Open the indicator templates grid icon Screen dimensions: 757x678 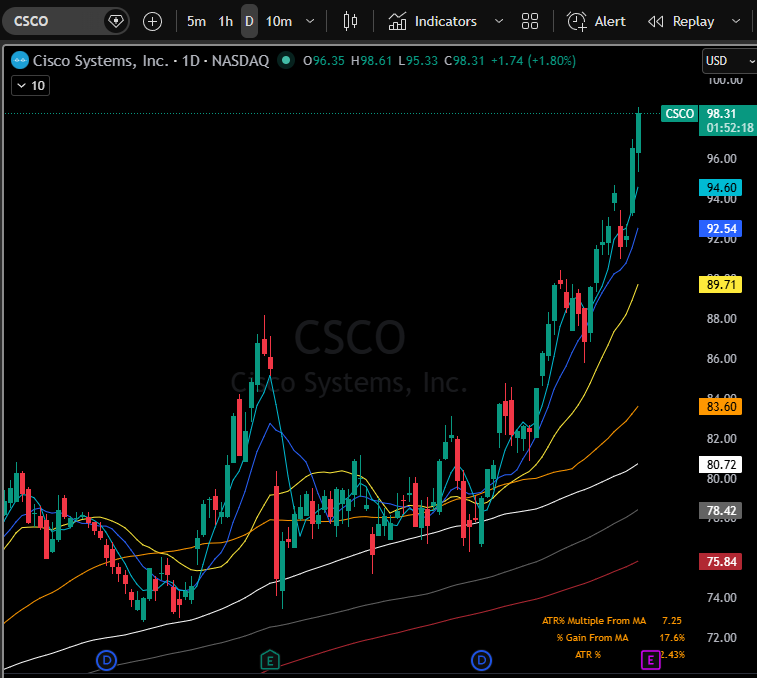click(x=530, y=21)
